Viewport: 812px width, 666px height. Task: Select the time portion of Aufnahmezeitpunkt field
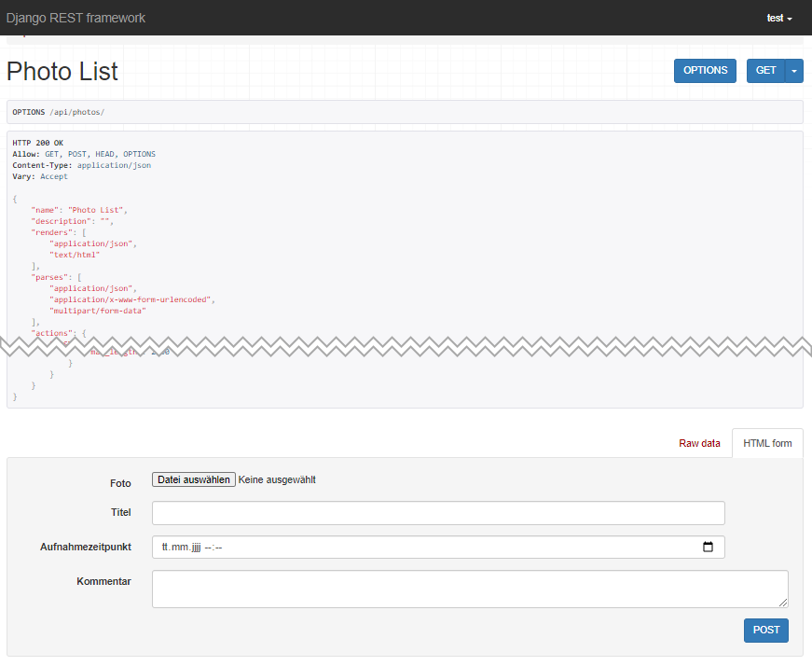213,548
